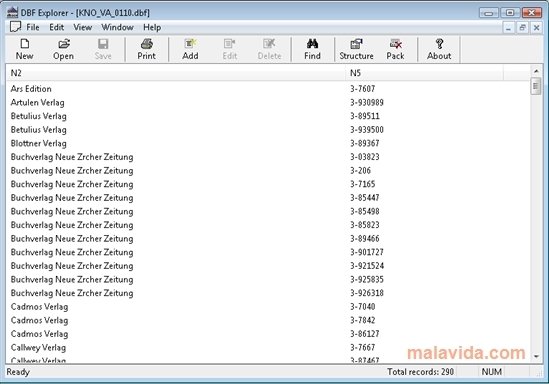Open the Help menu

pyautogui.click(x=152, y=27)
